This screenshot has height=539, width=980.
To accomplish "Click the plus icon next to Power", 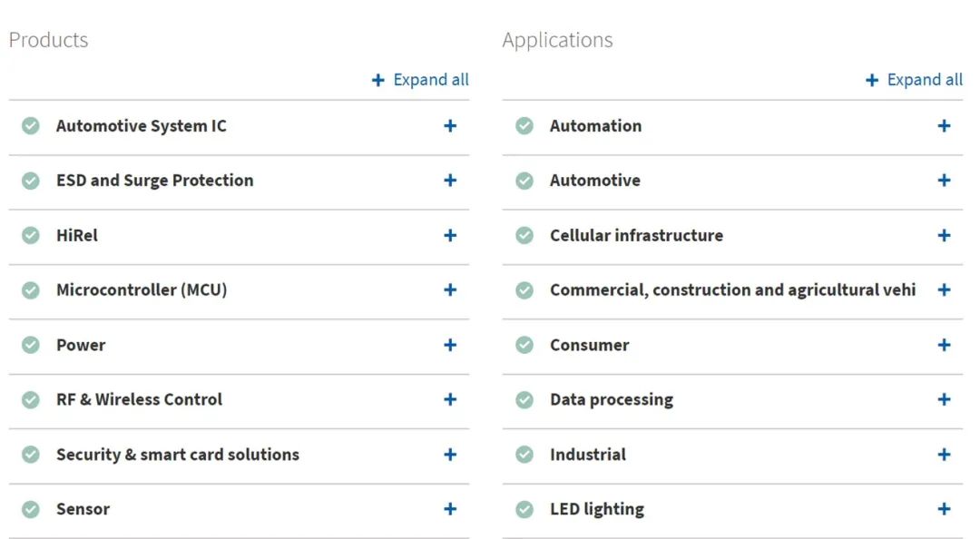I will pos(450,345).
